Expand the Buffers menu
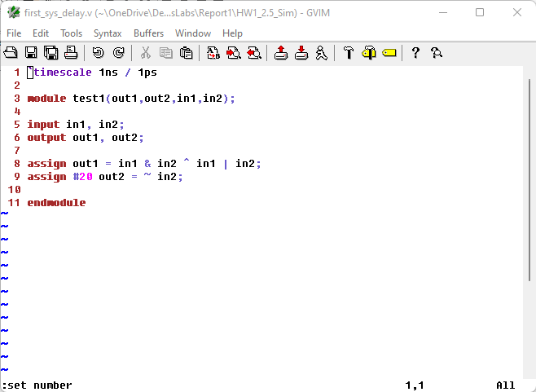The width and height of the screenshot is (536, 392). 148,33
